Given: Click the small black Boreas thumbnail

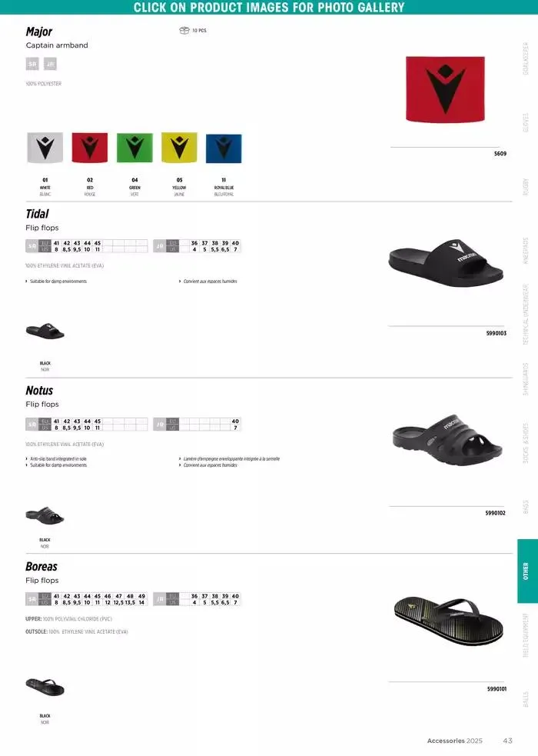Looking at the screenshot, I should (x=45, y=687).
